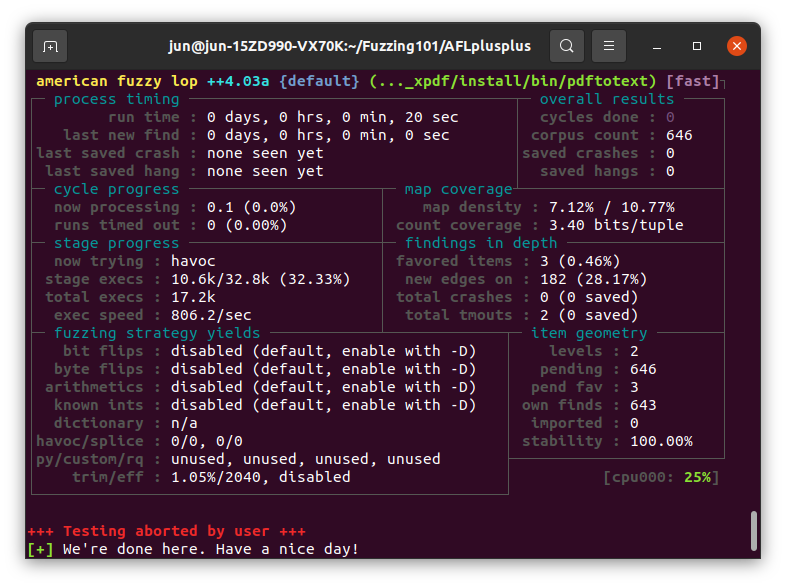
Task: Click the py/custom/rq 'unused' values
Action: [306, 460]
